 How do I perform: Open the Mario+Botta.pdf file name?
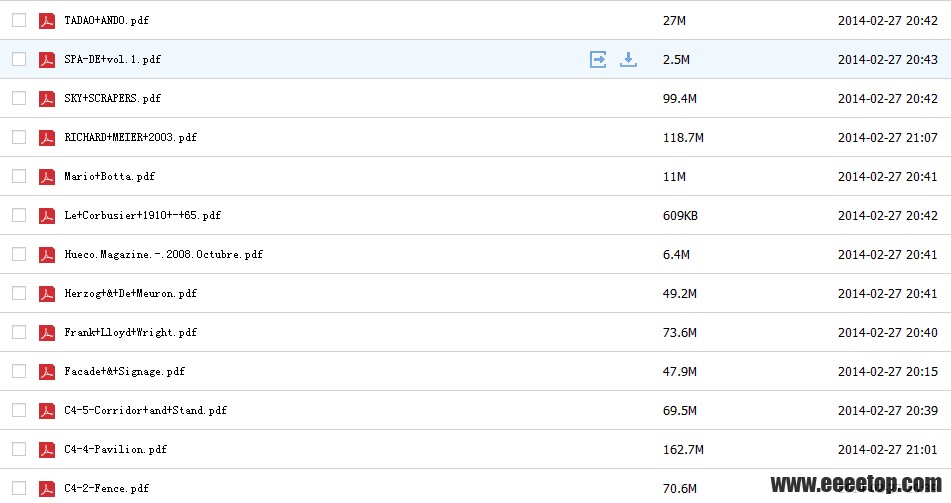pos(109,176)
